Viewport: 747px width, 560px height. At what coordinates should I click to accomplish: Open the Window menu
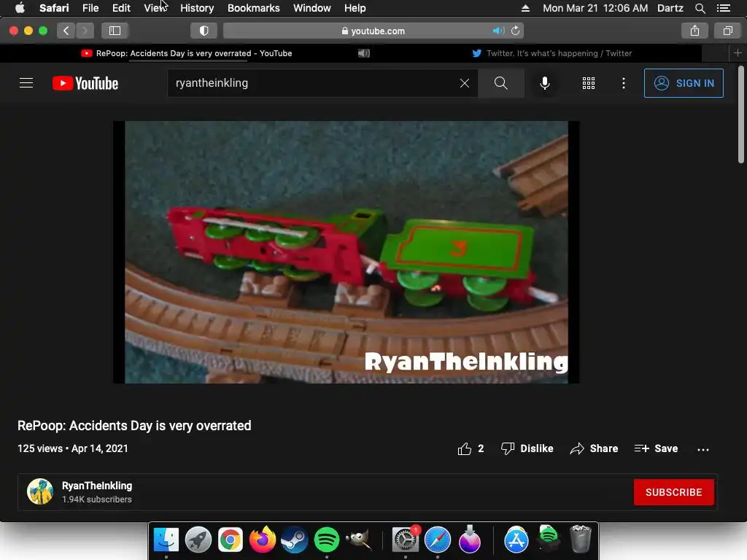click(x=312, y=8)
